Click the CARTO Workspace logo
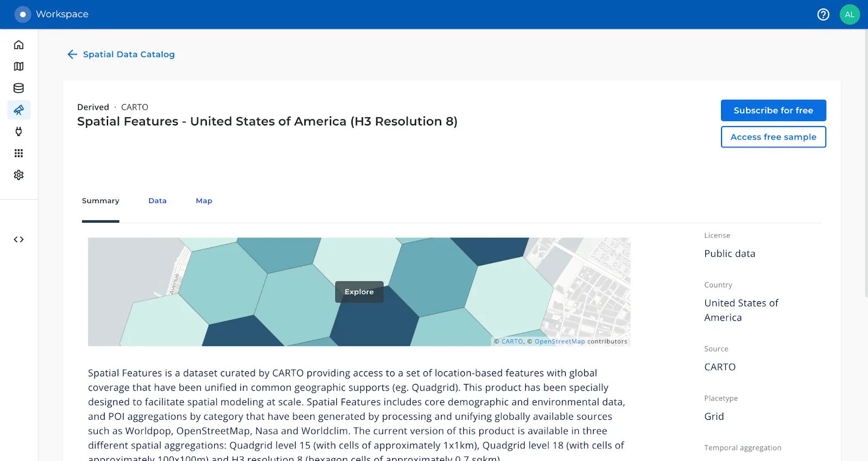 point(23,15)
